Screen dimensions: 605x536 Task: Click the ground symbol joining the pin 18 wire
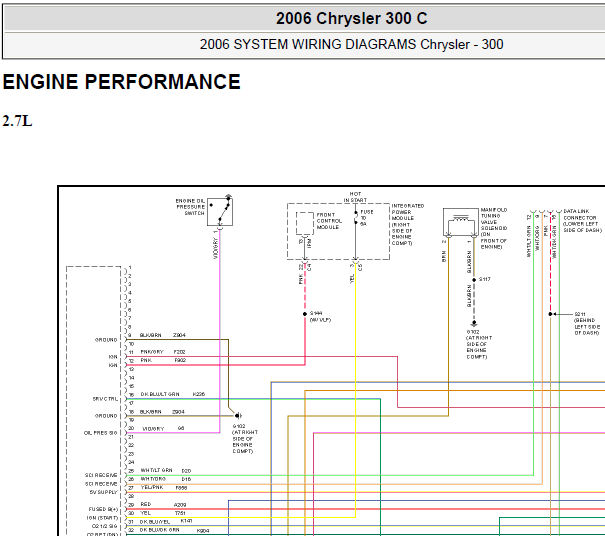238,416
